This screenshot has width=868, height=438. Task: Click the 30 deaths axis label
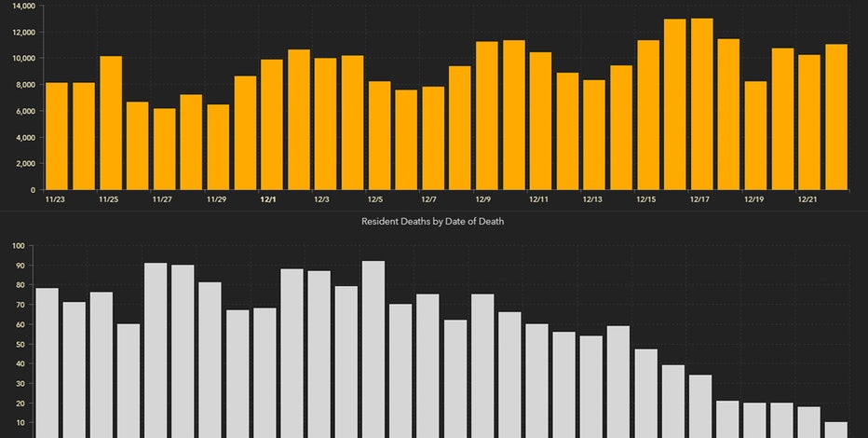[x=20, y=384]
